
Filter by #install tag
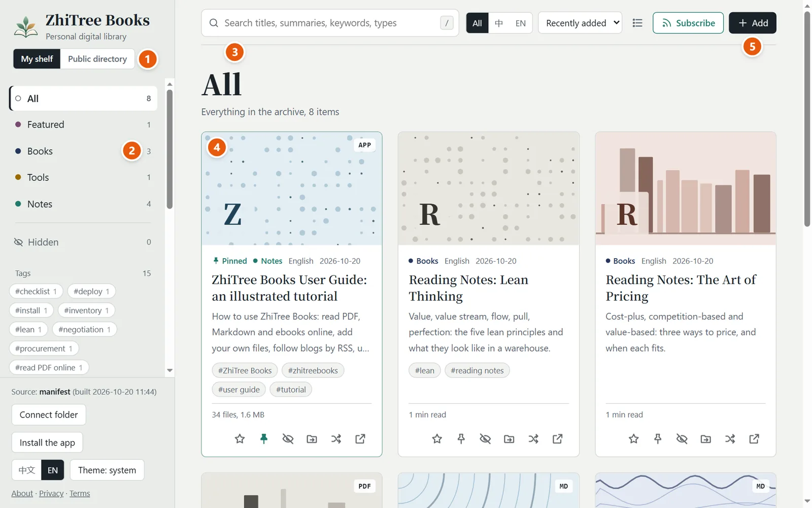(31, 310)
